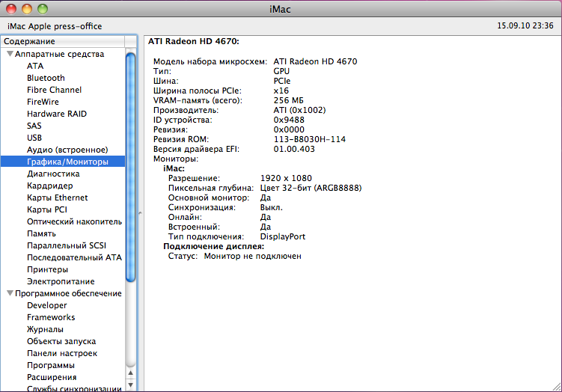Select the SAS entry
Viewport: 562px width, 392px height.
[x=34, y=126]
